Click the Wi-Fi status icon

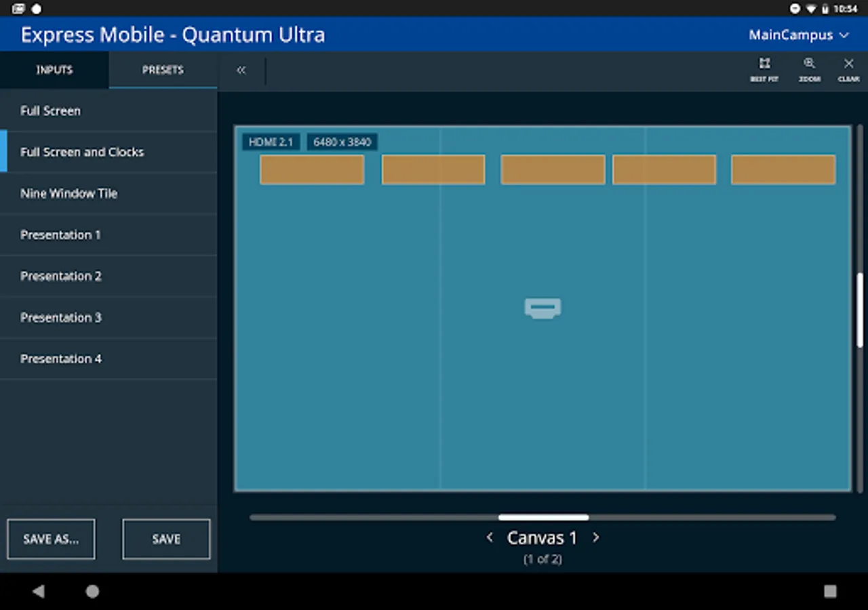pos(811,9)
